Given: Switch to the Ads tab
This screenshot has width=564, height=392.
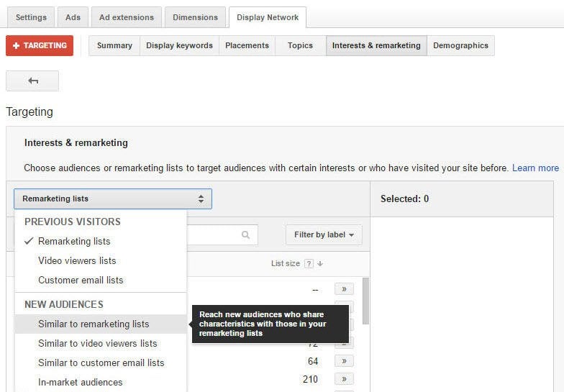Looking at the screenshot, I should tap(73, 17).
